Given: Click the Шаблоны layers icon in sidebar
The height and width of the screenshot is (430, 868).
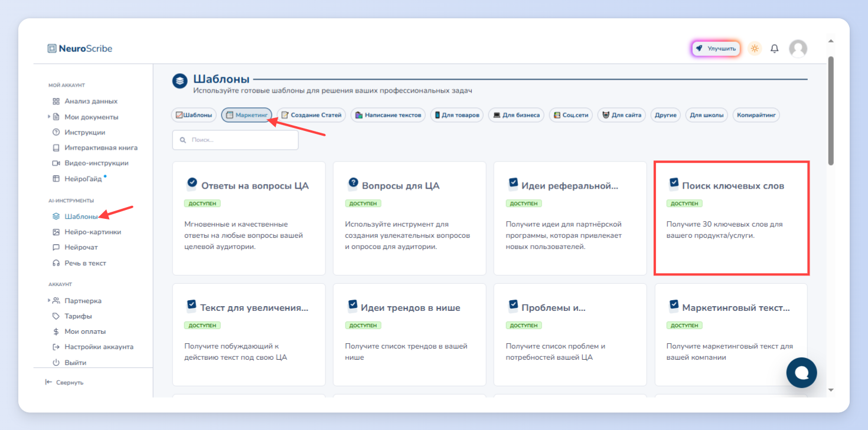Looking at the screenshot, I should pyautogui.click(x=56, y=216).
